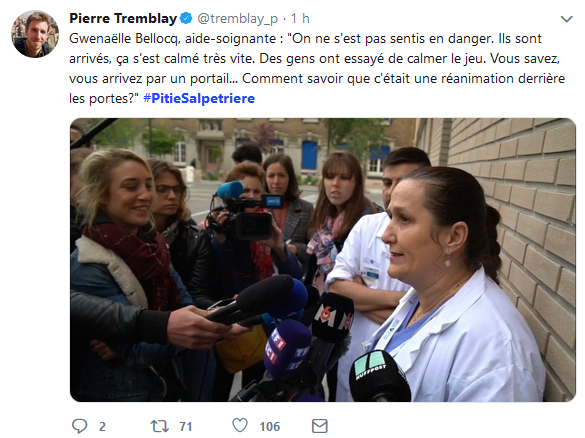Click the TF1 LCI microphone in the photo

pos(287,348)
